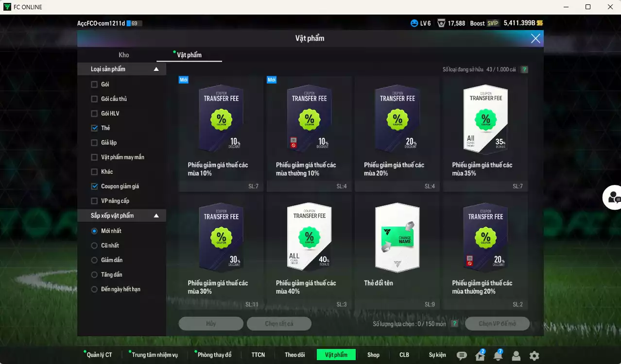Viewport: 621px width, 364px height.
Task: Open Shop from the bottom menu
Action: pyautogui.click(x=373, y=355)
